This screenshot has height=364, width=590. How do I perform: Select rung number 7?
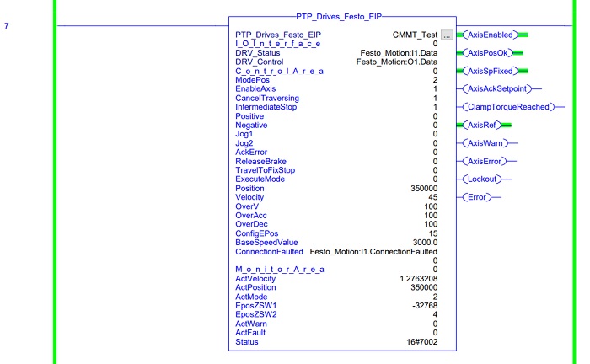click(7, 25)
